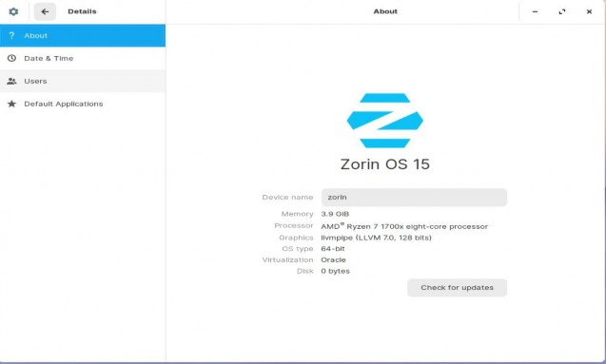The width and height of the screenshot is (606, 364).
Task: Open the Users panel
Action: click(83, 81)
